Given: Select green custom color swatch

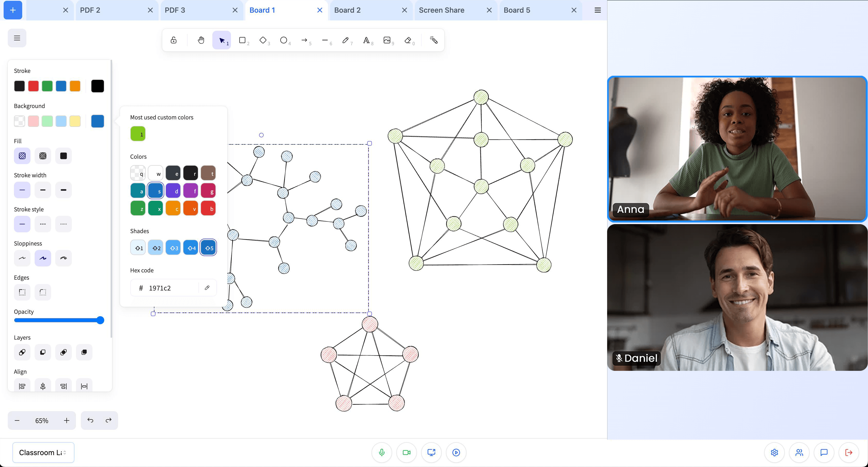Looking at the screenshot, I should point(137,133).
